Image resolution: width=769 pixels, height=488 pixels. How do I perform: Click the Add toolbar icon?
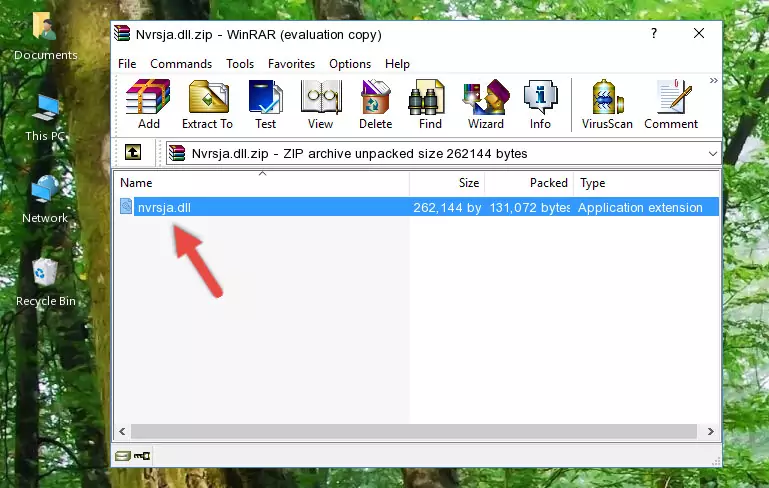pyautogui.click(x=148, y=104)
